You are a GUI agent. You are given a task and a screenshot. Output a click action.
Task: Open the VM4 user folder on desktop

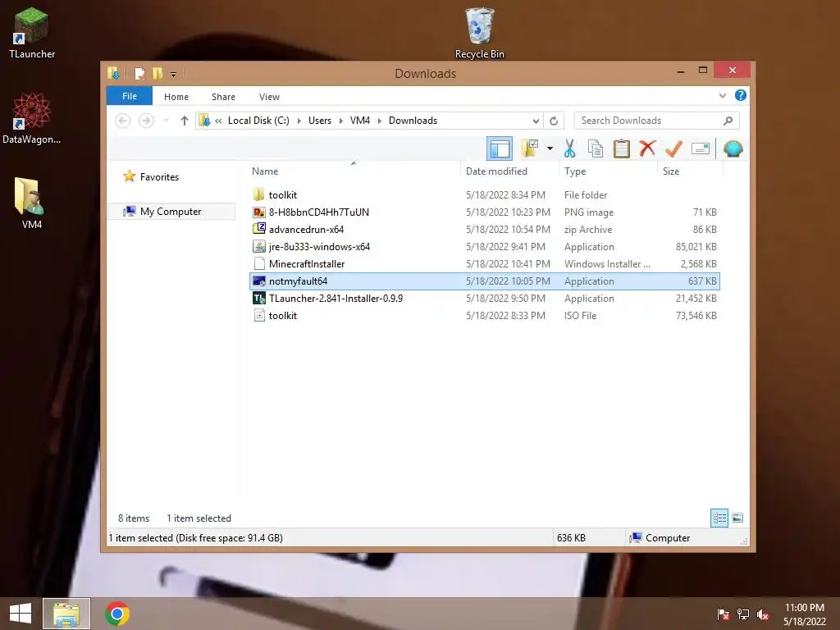coord(32,203)
